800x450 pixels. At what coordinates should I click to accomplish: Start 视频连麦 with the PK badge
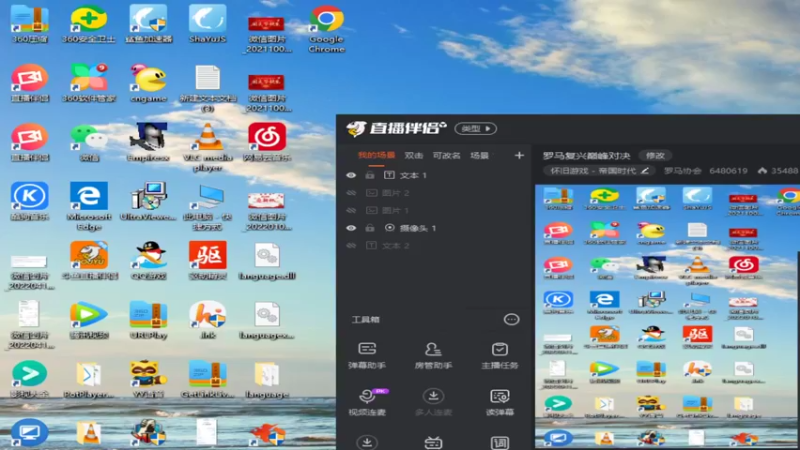tap(367, 402)
